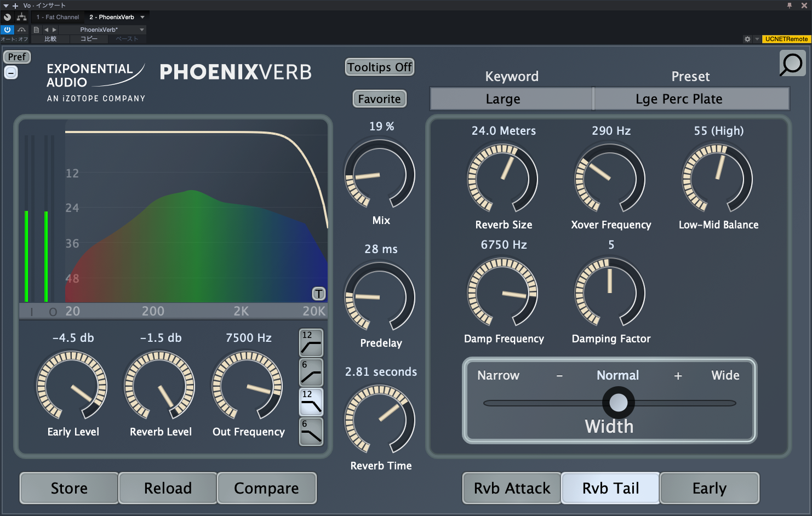Viewport: 812px width, 516px height.
Task: Select the channel splitter routing icon
Action: pyautogui.click(x=21, y=17)
